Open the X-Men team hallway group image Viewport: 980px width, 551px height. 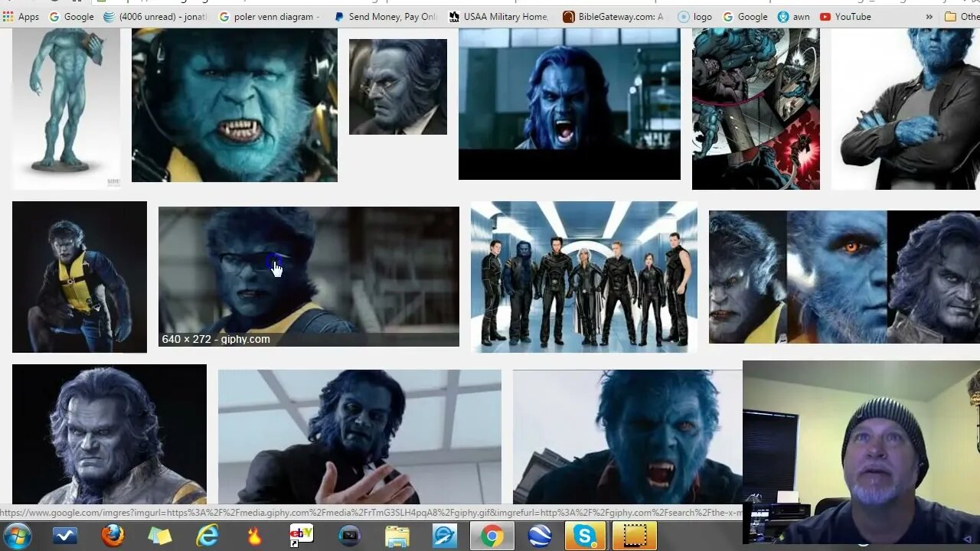pyautogui.click(x=584, y=277)
